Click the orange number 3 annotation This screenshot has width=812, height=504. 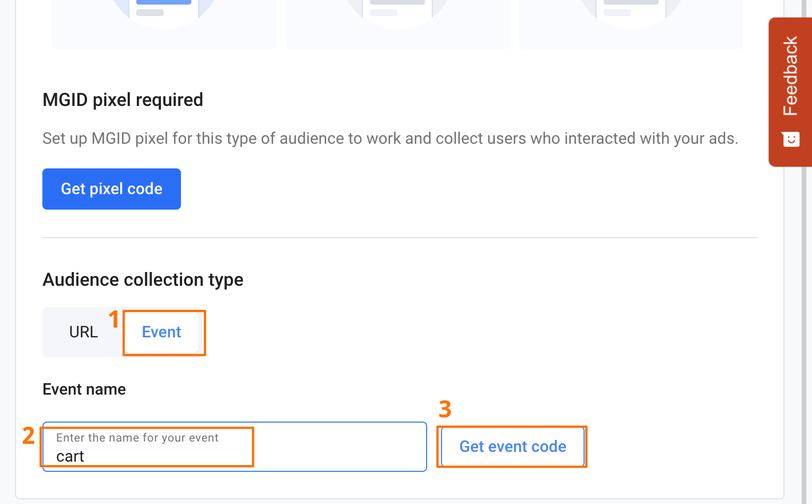[x=445, y=409]
